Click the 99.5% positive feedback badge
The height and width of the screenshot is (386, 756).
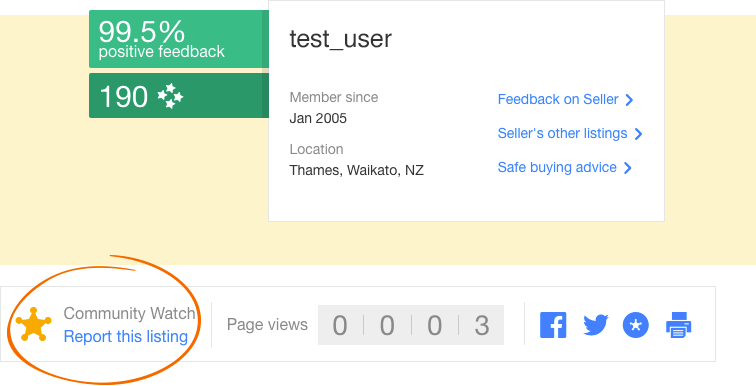179,39
